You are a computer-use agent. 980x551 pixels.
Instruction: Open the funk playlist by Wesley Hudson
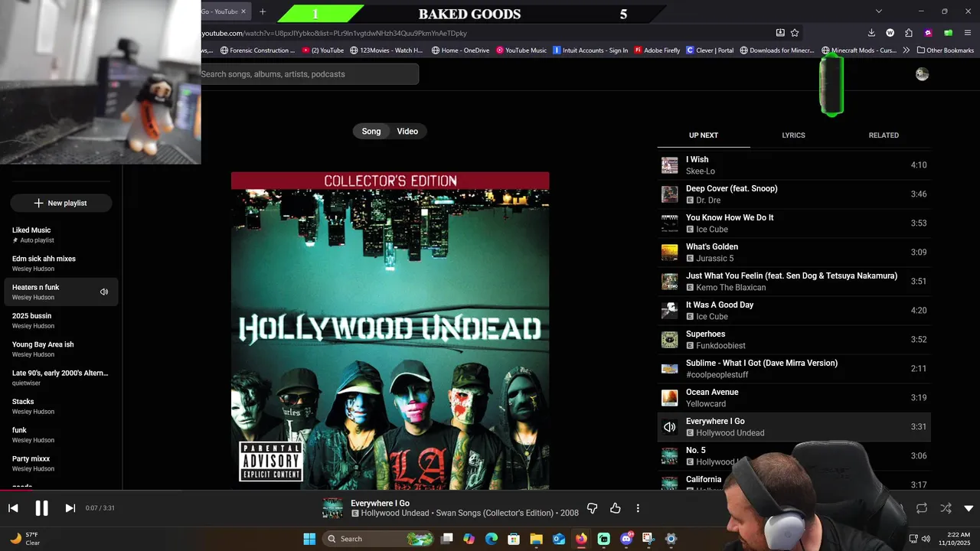(x=61, y=435)
